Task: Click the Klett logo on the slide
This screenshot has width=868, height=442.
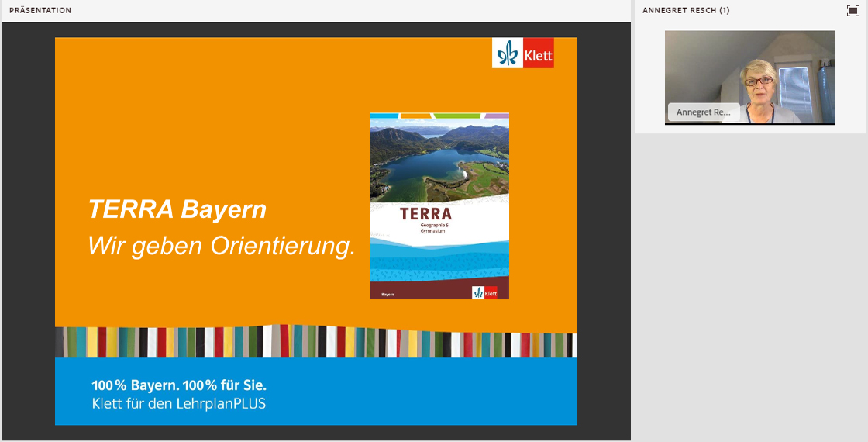Action: tap(522, 54)
